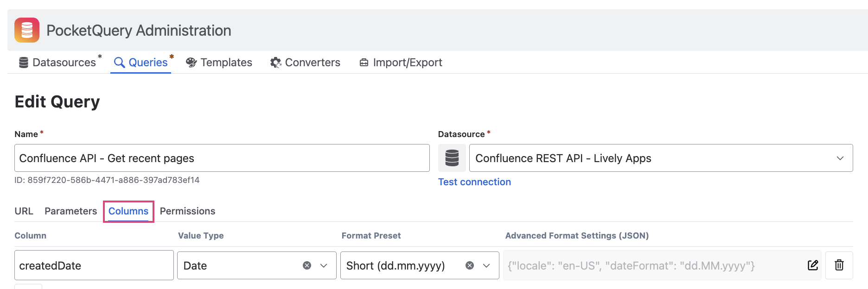Click the Value Type header label
Image resolution: width=868 pixels, height=289 pixels.
[x=201, y=236]
